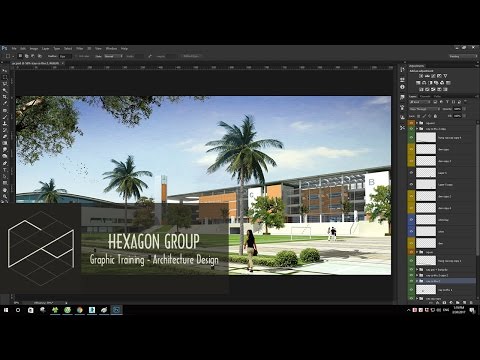This screenshot has height=360, width=480.
Task: Select the Lasso tool
Action: pos(5,84)
